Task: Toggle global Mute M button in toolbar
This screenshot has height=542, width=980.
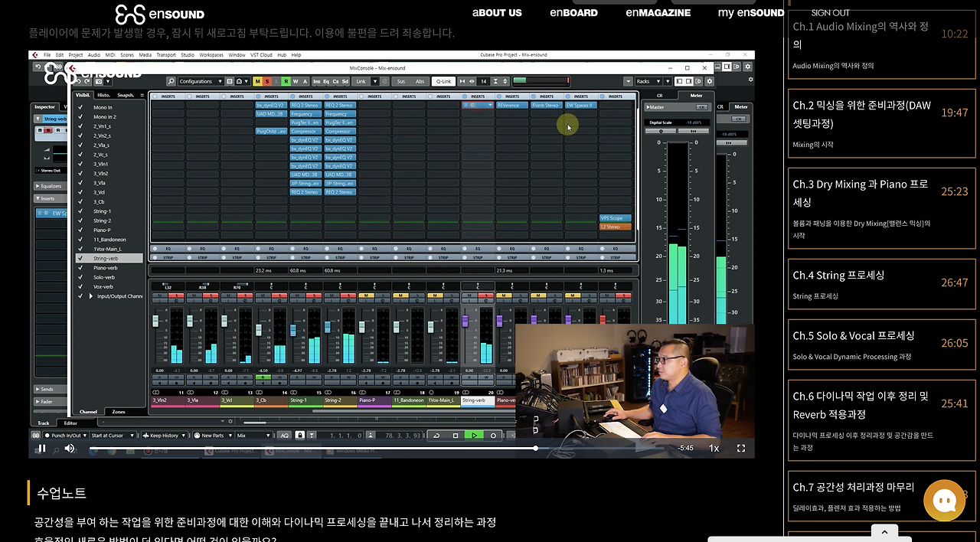Action: point(257,81)
